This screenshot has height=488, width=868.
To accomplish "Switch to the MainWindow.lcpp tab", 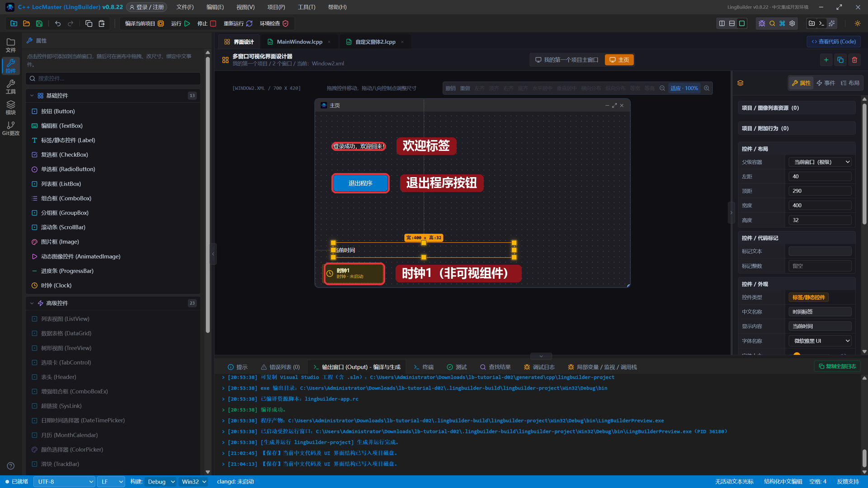I will pos(299,42).
